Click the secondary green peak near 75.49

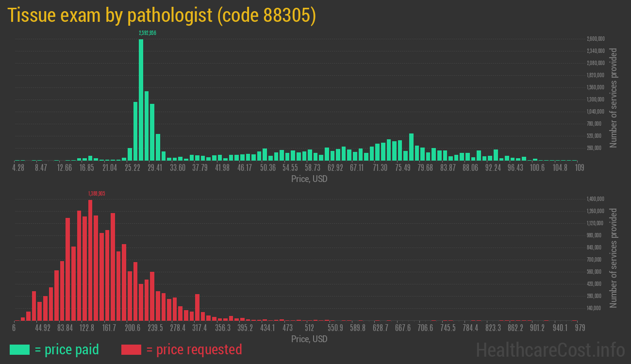[x=412, y=146]
